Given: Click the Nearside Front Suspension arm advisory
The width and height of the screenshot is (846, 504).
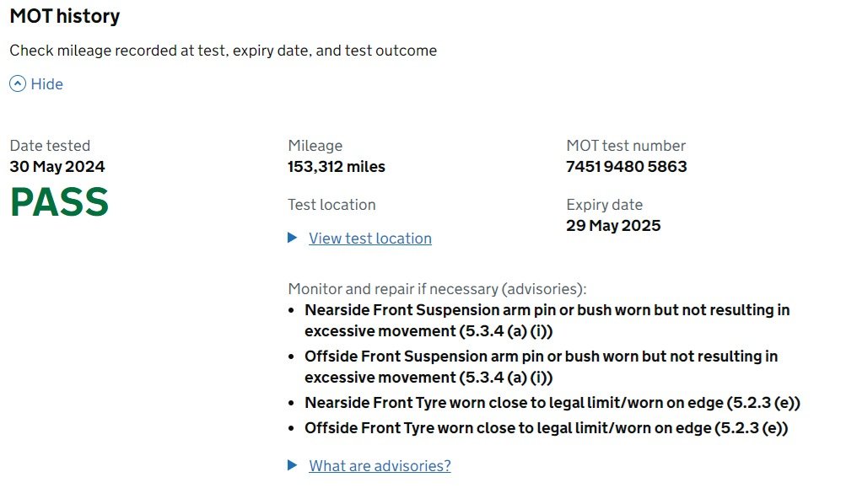Looking at the screenshot, I should coord(547,320).
